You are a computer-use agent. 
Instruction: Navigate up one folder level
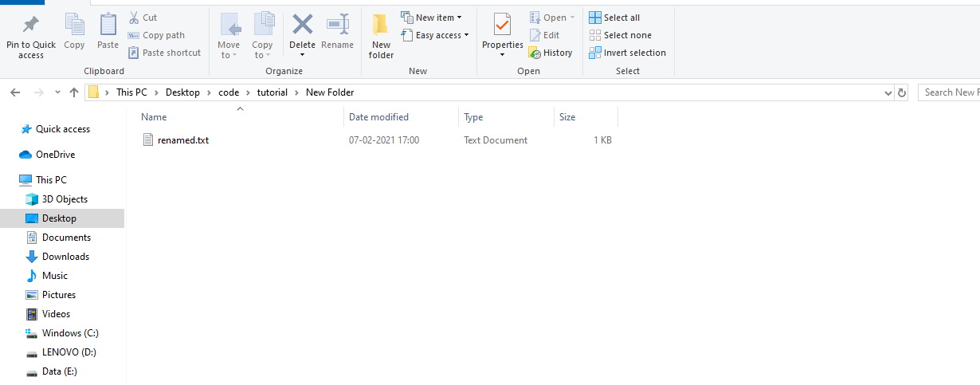point(74,92)
